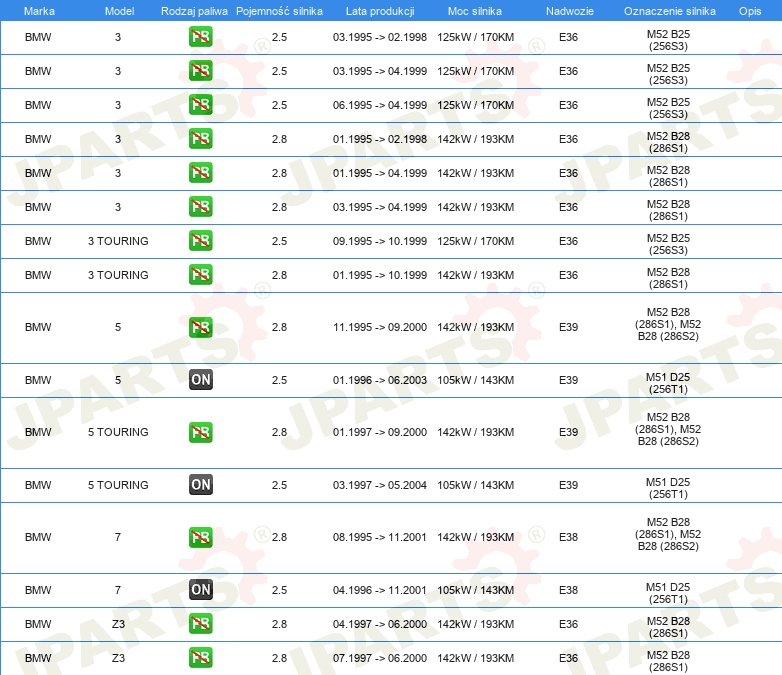Click petrol icon for Z3 04.1997 row
Image resolution: width=782 pixels, height=675 pixels.
pos(200,624)
